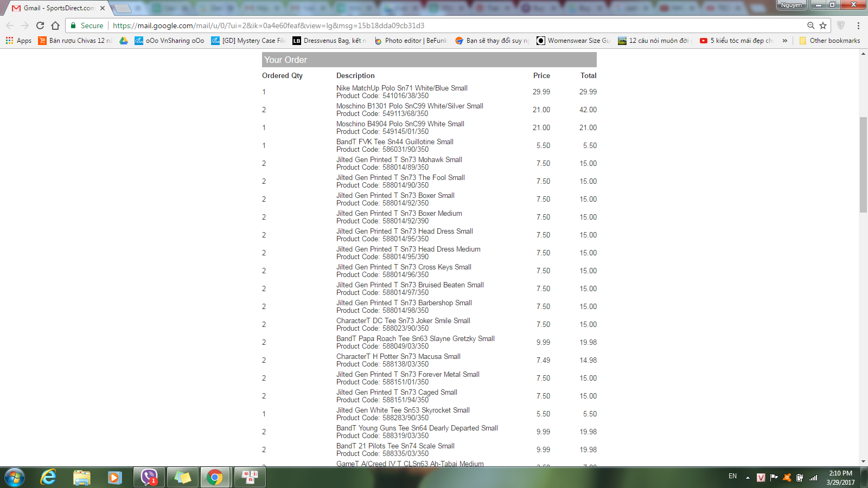Click the Home icon in the toolbar
The image size is (868, 488).
(55, 25)
